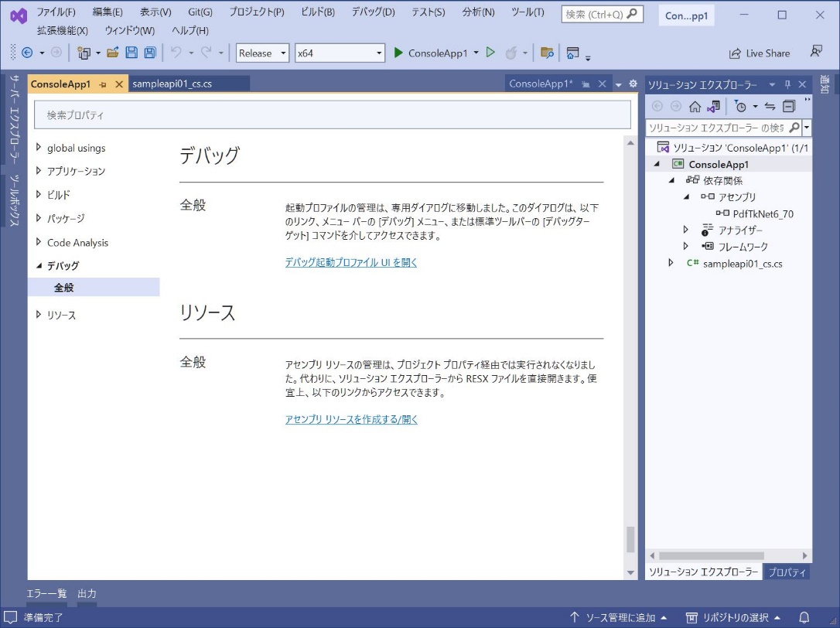The width and height of the screenshot is (840, 628).
Task: Click the デバッグ起動プロファイル UI を開く link
Action: click(351, 262)
